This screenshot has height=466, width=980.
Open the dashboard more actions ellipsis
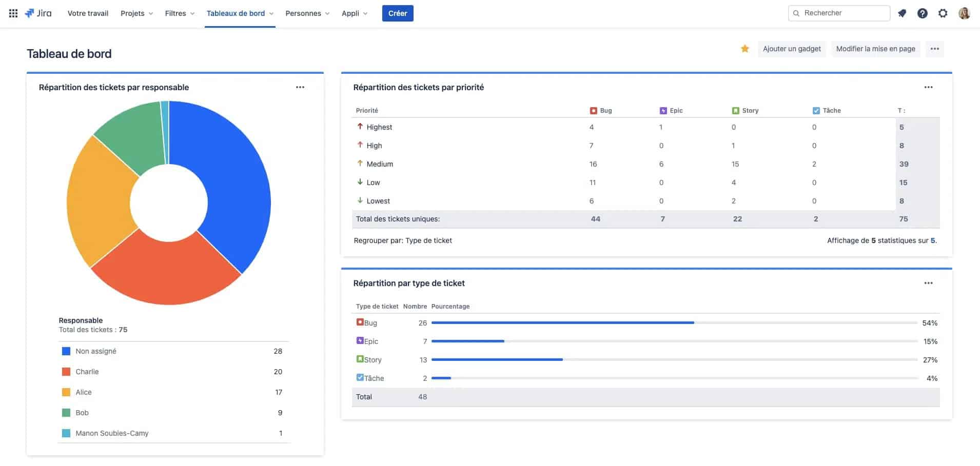(934, 49)
